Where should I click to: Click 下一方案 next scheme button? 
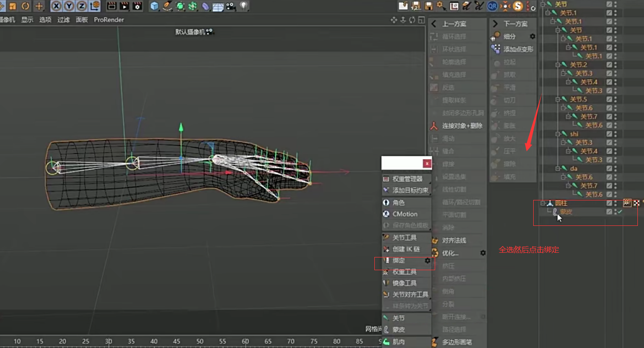click(513, 24)
